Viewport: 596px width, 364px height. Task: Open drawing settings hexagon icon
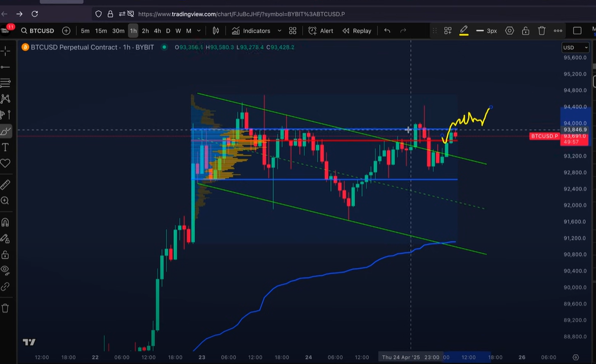point(510,31)
